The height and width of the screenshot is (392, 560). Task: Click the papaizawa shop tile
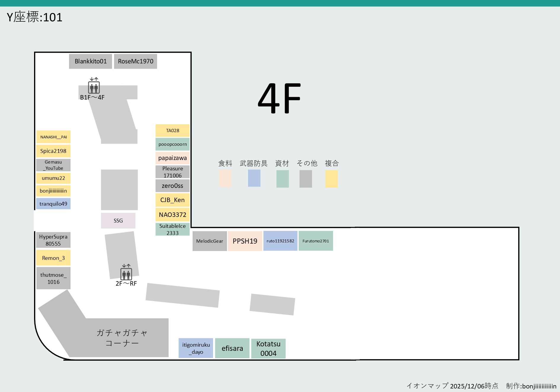point(172,158)
